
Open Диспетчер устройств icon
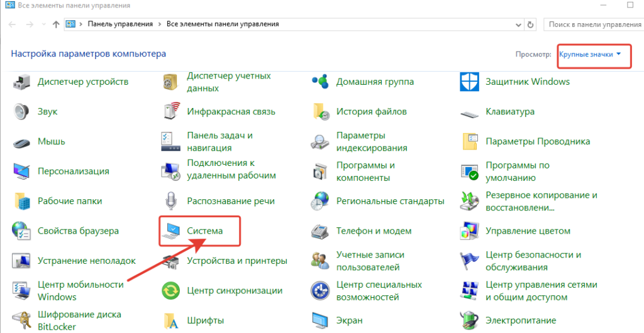22,82
